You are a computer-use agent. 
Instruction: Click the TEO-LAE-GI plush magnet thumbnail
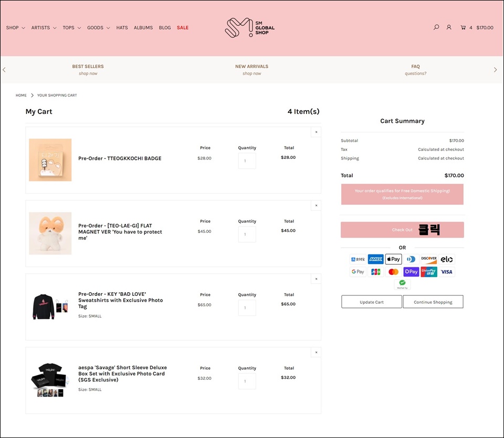pos(50,233)
